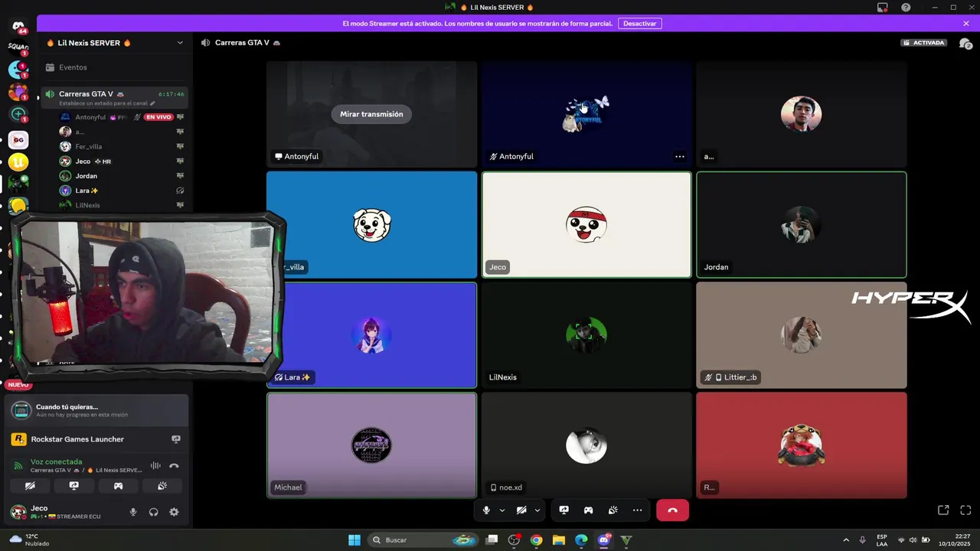This screenshot has width=980, height=551.
Task: Open Discord help question icon in title bar
Action: point(906,8)
